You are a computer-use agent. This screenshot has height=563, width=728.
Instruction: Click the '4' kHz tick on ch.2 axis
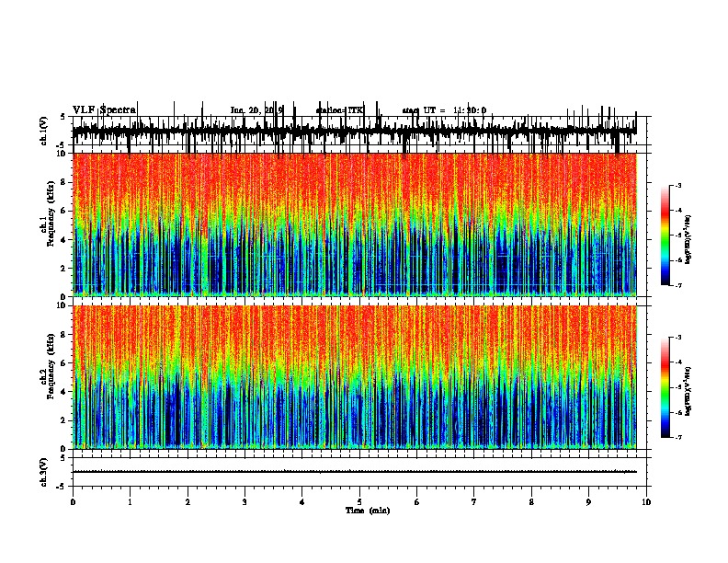(x=64, y=392)
